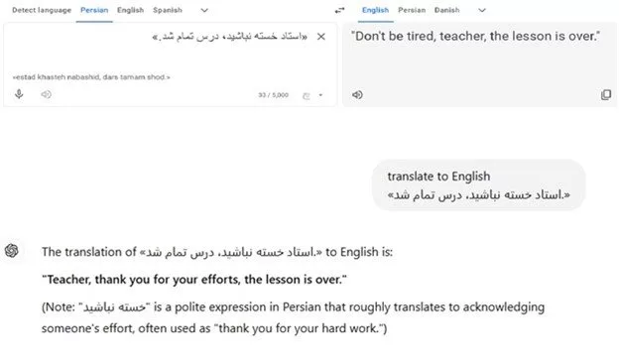The width and height of the screenshot is (619, 364).
Task: Click the 'translate to English' user message bubble
Action: (x=478, y=184)
